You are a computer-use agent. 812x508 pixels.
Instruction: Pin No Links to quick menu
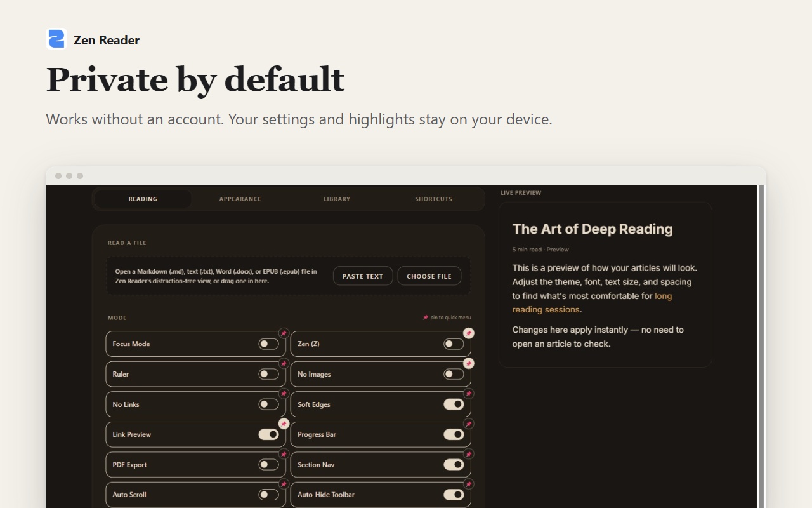tap(284, 394)
